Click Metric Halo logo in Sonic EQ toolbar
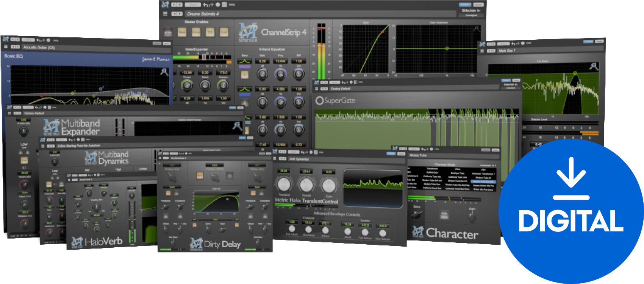Screen dimensions: 644x284 click(x=5, y=39)
